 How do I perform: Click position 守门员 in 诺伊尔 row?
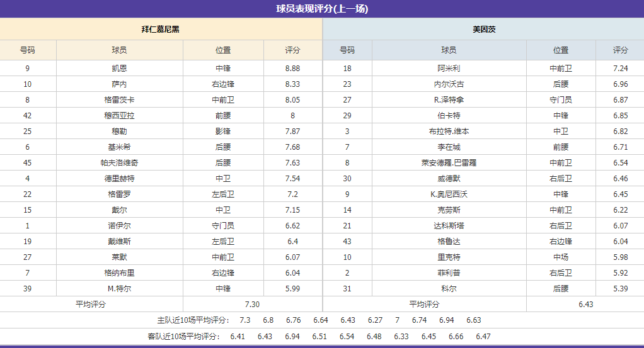pos(224,225)
